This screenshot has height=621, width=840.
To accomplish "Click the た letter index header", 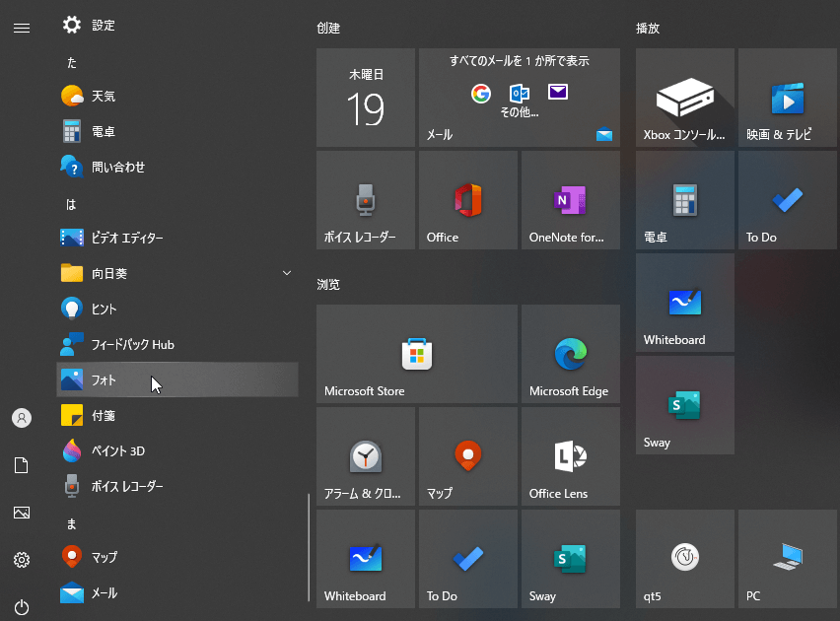I will click(72, 62).
